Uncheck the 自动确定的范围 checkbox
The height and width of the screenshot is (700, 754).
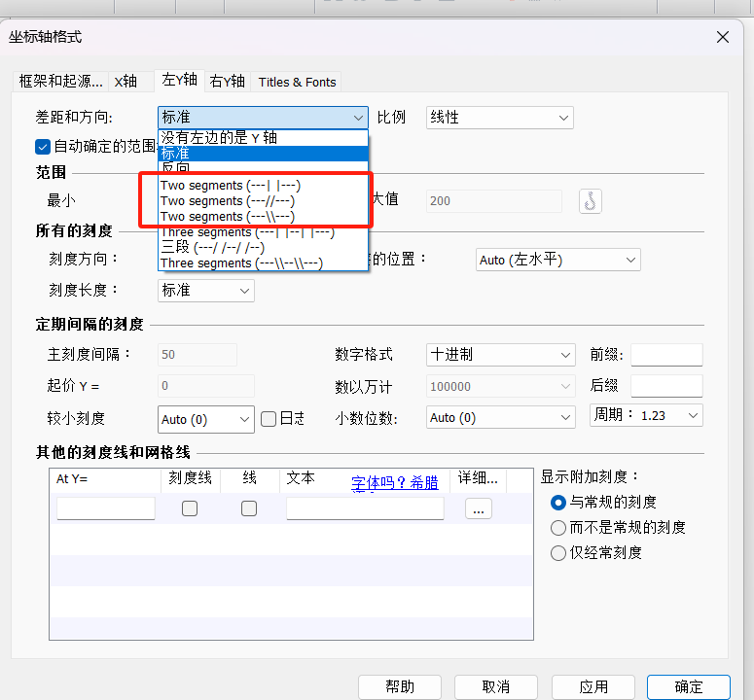(43, 147)
